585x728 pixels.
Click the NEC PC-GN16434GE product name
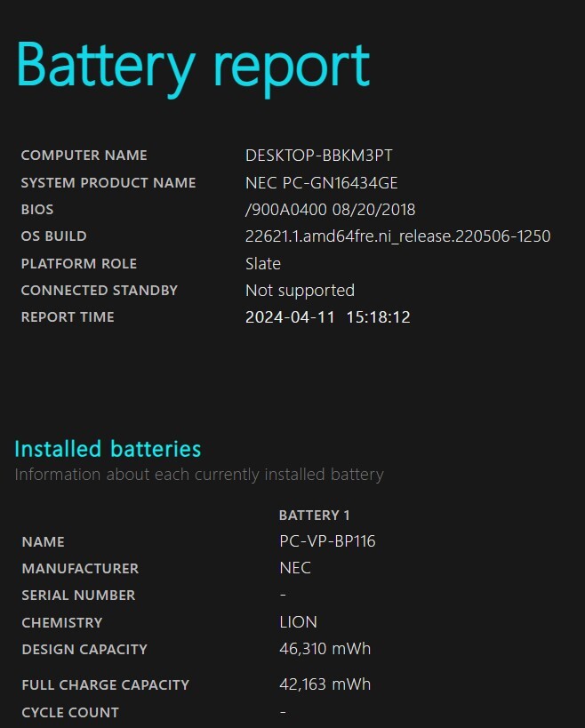321,183
